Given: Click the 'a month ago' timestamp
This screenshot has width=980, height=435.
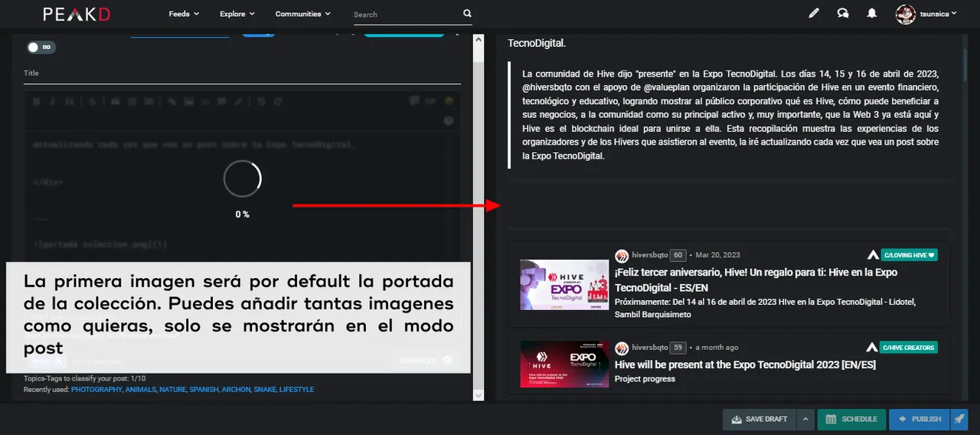Looking at the screenshot, I should (x=717, y=348).
